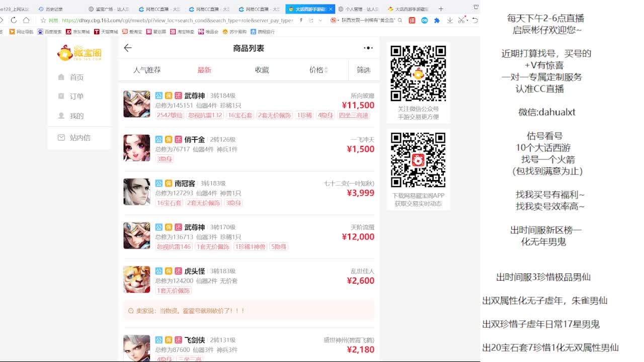The height and width of the screenshot is (362, 644).
Task: Open the 南冠客 character avatar
Action: 137,192
